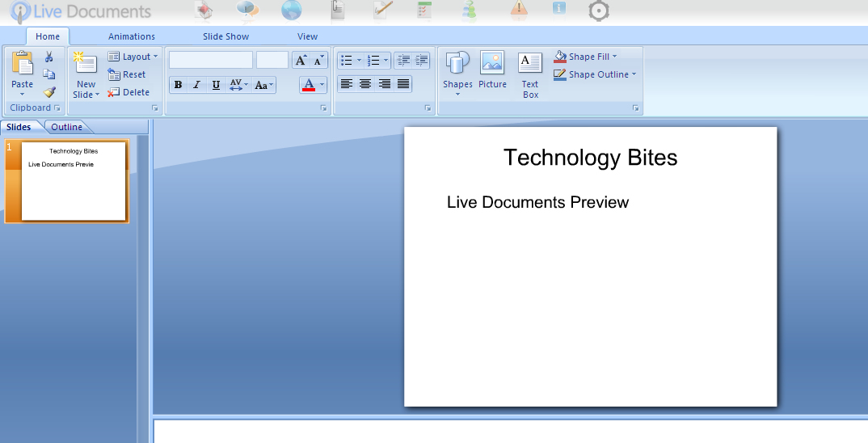Click the notes area below the slide

(x=511, y=432)
